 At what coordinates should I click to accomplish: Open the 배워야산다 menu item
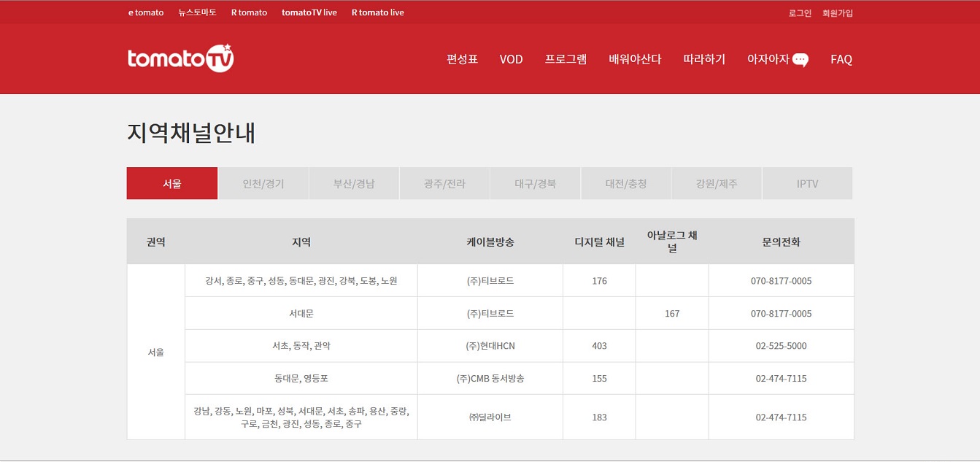(635, 59)
